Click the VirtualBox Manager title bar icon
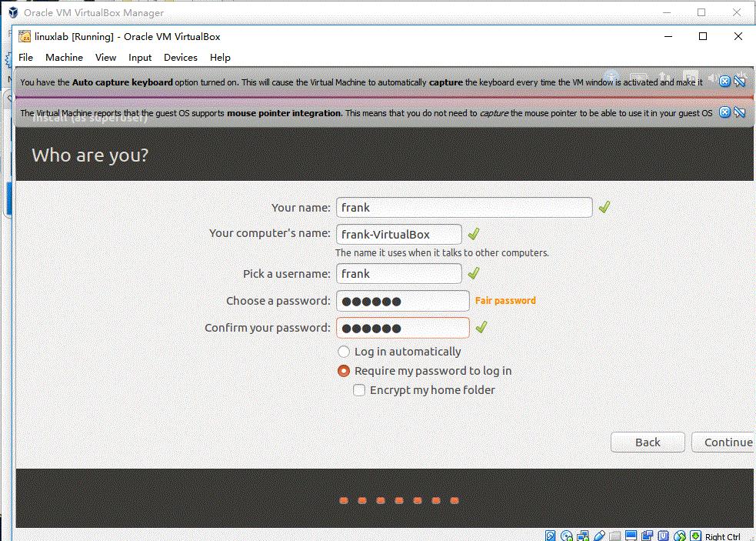The width and height of the screenshot is (756, 541). pos(14,12)
